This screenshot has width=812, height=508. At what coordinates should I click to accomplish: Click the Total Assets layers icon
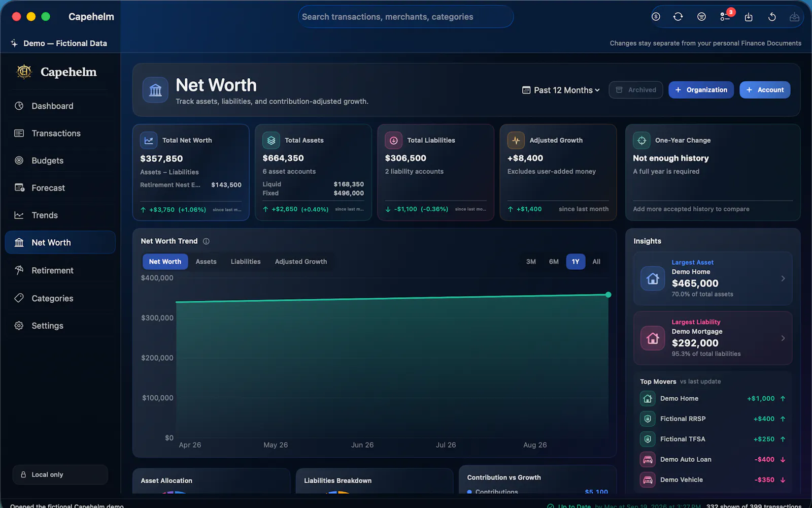(x=271, y=140)
